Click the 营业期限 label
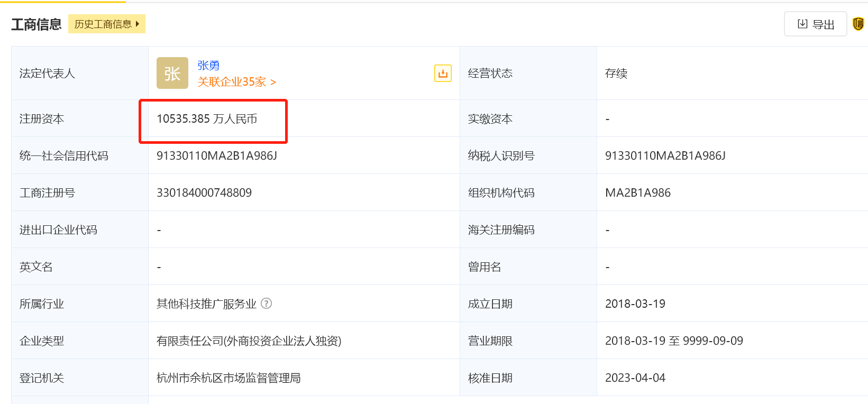The width and height of the screenshot is (868, 404). [490, 341]
